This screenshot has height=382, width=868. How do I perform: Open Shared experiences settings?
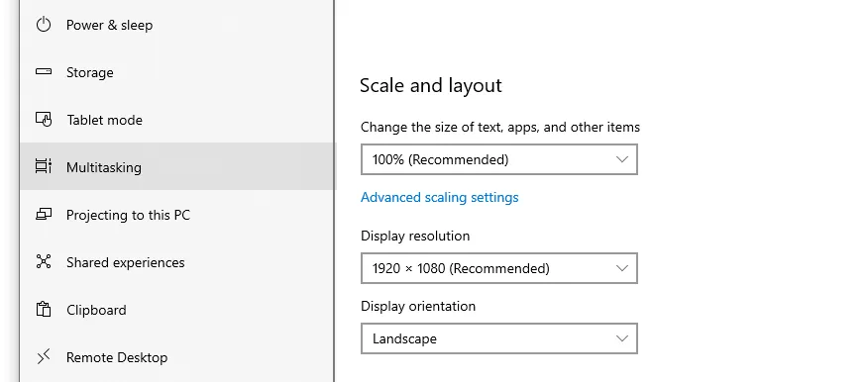point(176,262)
